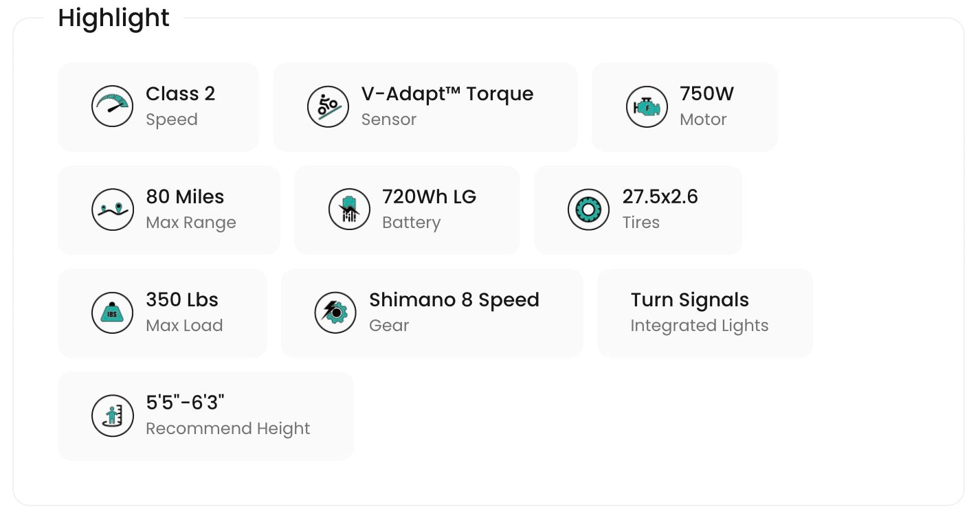Click the cyclist torque sensor icon
The height and width of the screenshot is (522, 980).
[328, 106]
